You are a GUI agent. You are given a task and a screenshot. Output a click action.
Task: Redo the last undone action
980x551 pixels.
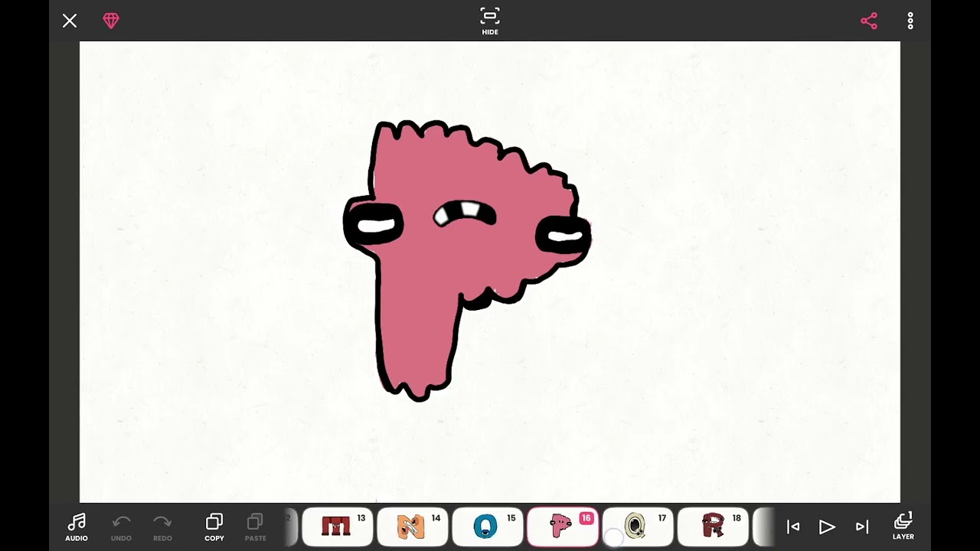pyautogui.click(x=162, y=527)
